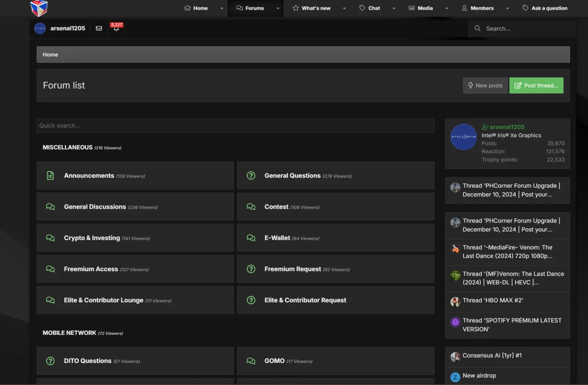Image resolution: width=588 pixels, height=385 pixels.
Task: Click avatar beside the {MF}Venom thread
Action: pos(455,276)
